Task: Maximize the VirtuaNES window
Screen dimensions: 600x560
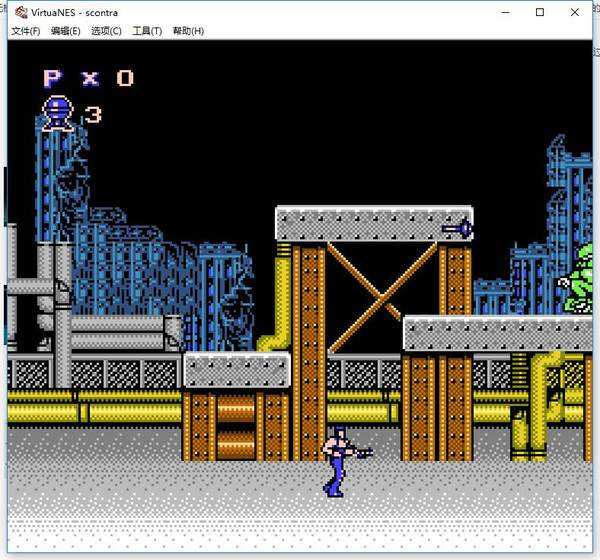Action: coord(540,12)
